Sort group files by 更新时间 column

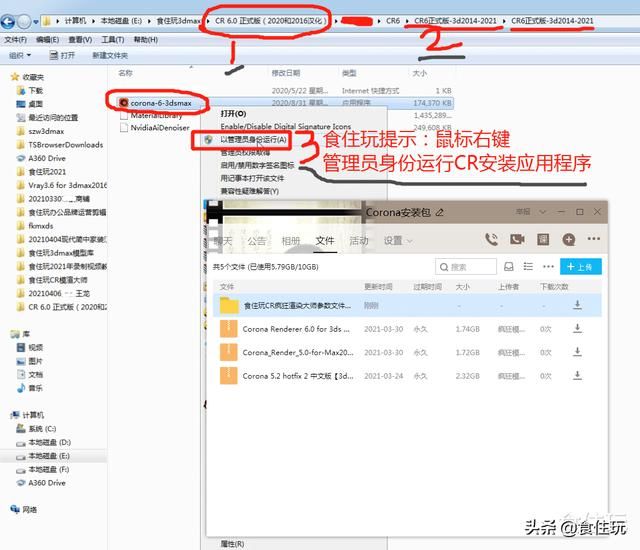(378, 287)
